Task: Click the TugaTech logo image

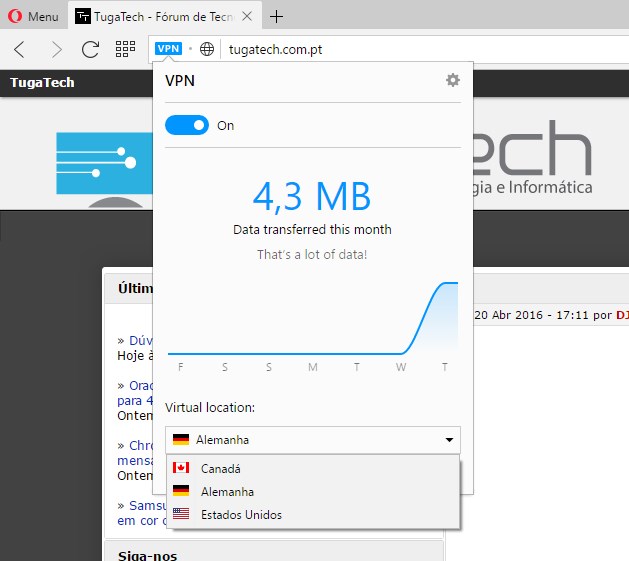Action: (x=104, y=169)
